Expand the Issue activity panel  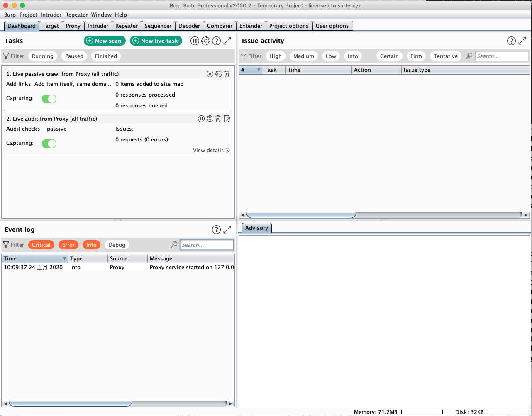coord(522,41)
